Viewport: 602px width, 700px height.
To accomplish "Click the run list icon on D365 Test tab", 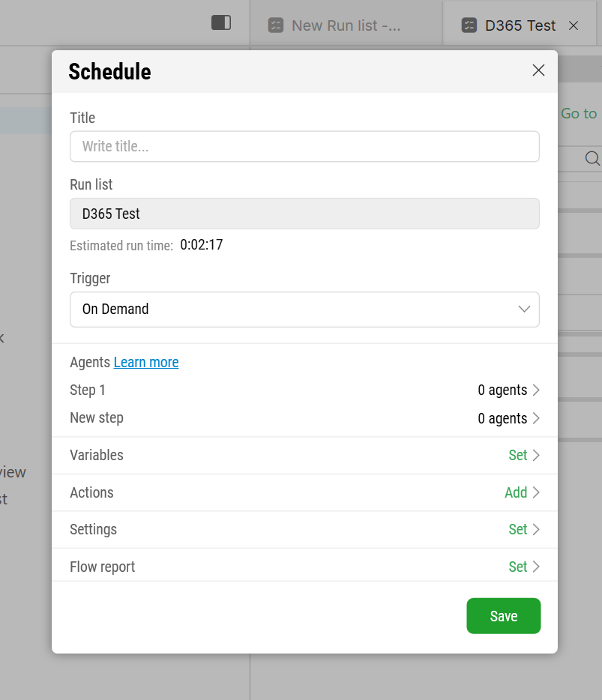I will [469, 25].
